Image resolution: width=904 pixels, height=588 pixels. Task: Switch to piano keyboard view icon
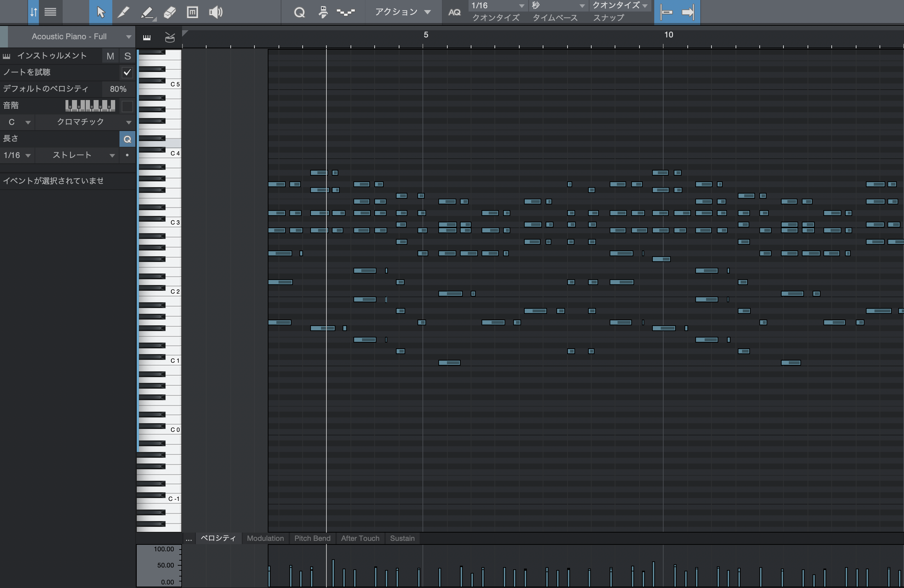(146, 37)
